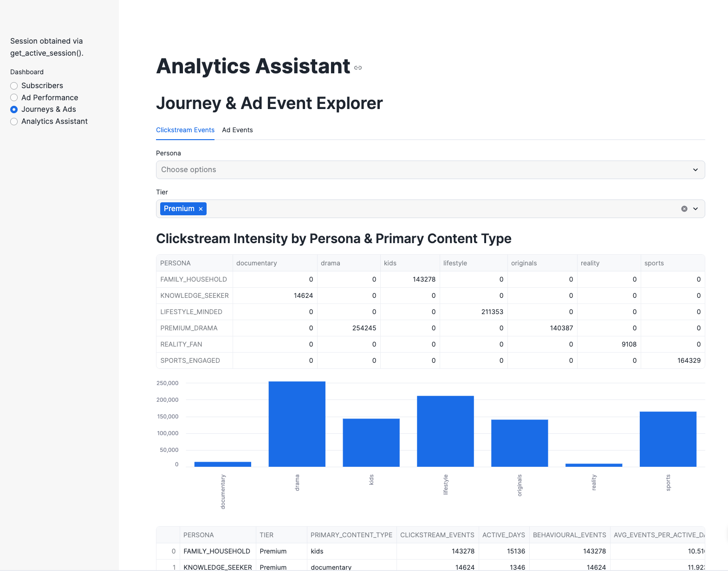Open the Clickstream Events tab
The width and height of the screenshot is (728, 573).
coord(185,130)
